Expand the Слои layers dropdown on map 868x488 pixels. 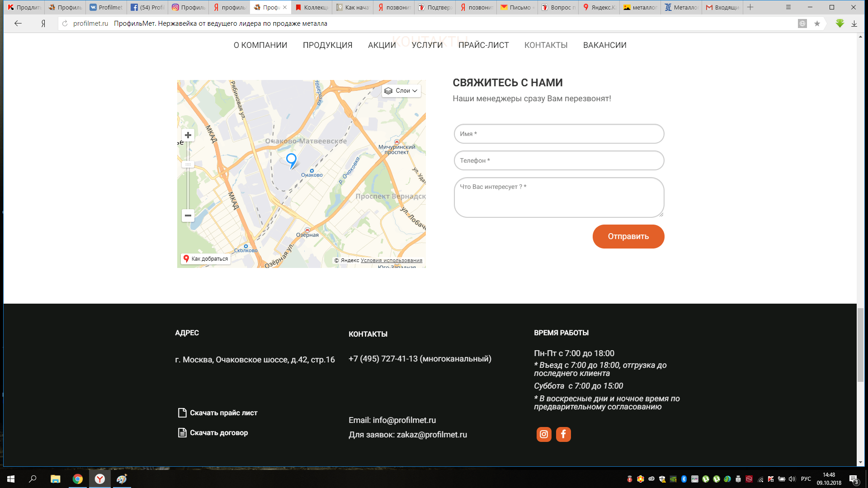tap(401, 91)
